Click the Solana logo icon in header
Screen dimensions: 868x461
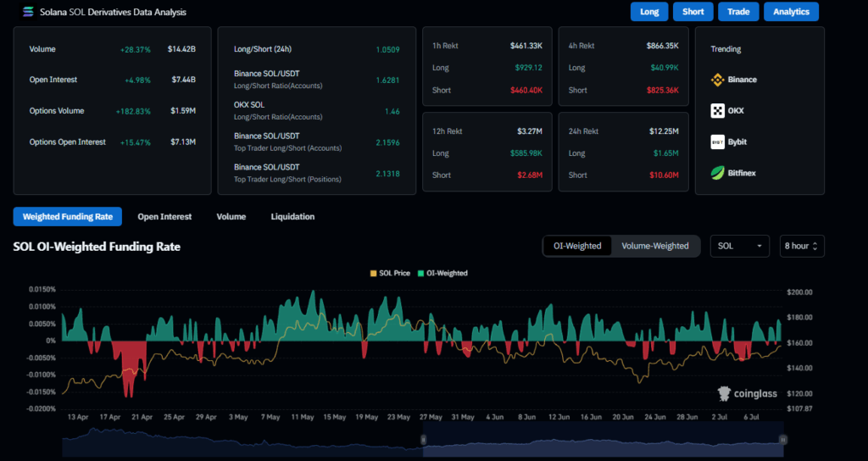point(27,12)
